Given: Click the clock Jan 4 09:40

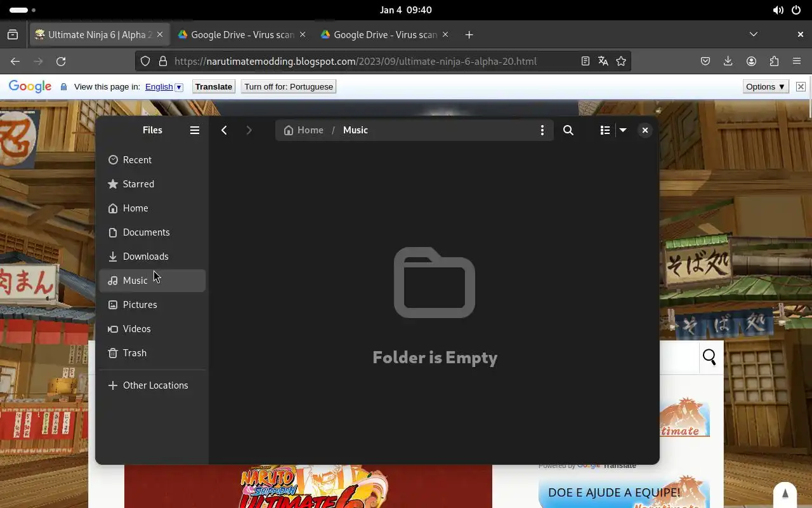Looking at the screenshot, I should pyautogui.click(x=406, y=10).
